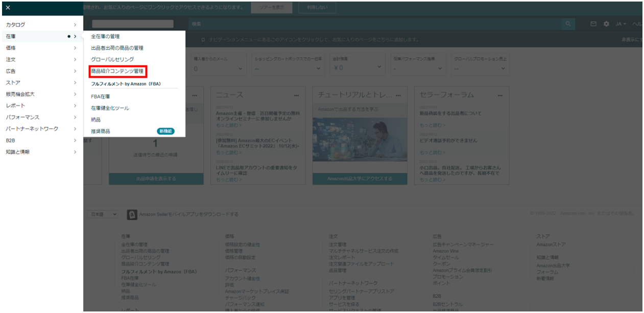Expand the ショッピングカートボックス card dropdown

pos(317,68)
